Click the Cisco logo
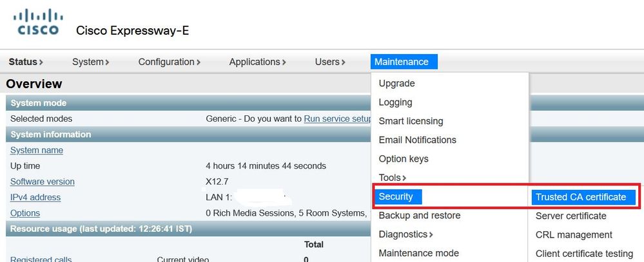 coord(38,23)
